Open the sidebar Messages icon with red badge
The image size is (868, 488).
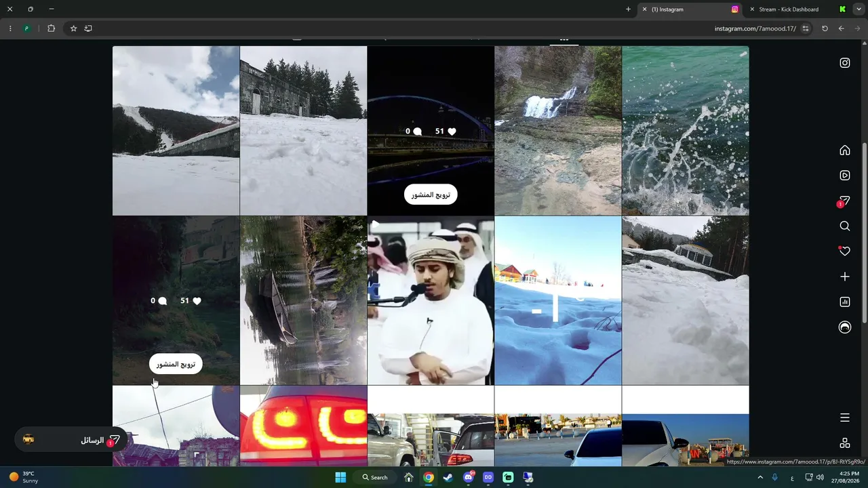(x=844, y=201)
